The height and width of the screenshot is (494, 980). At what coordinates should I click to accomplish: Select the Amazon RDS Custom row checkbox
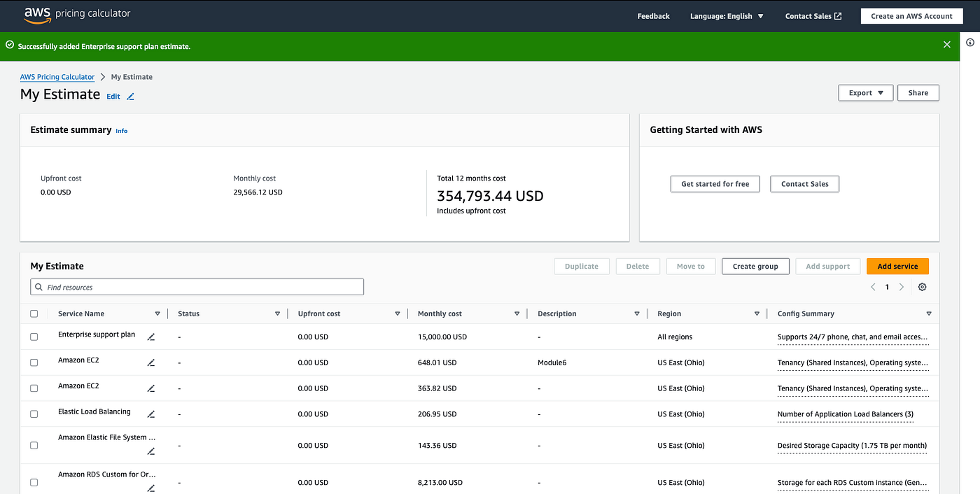(34, 482)
